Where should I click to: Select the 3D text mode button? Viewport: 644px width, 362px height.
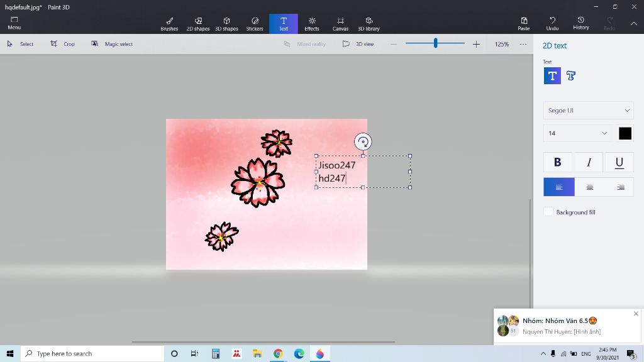coord(570,76)
